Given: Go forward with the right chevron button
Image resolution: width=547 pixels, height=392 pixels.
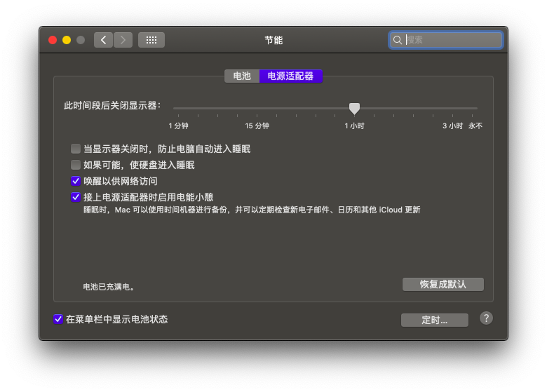Looking at the screenshot, I should 123,40.
